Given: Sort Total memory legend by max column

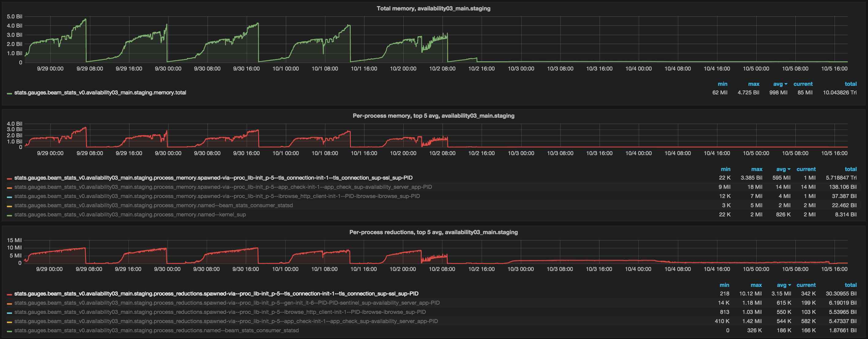Looking at the screenshot, I should [754, 84].
